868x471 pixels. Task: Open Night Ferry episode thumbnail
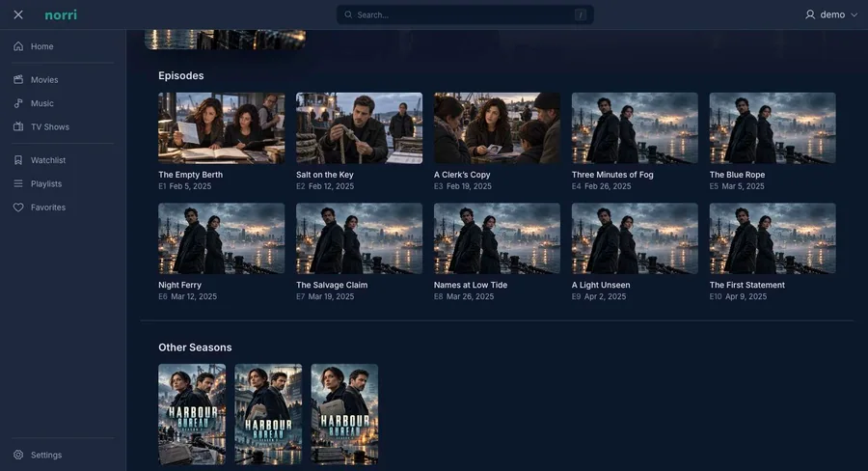(x=222, y=238)
